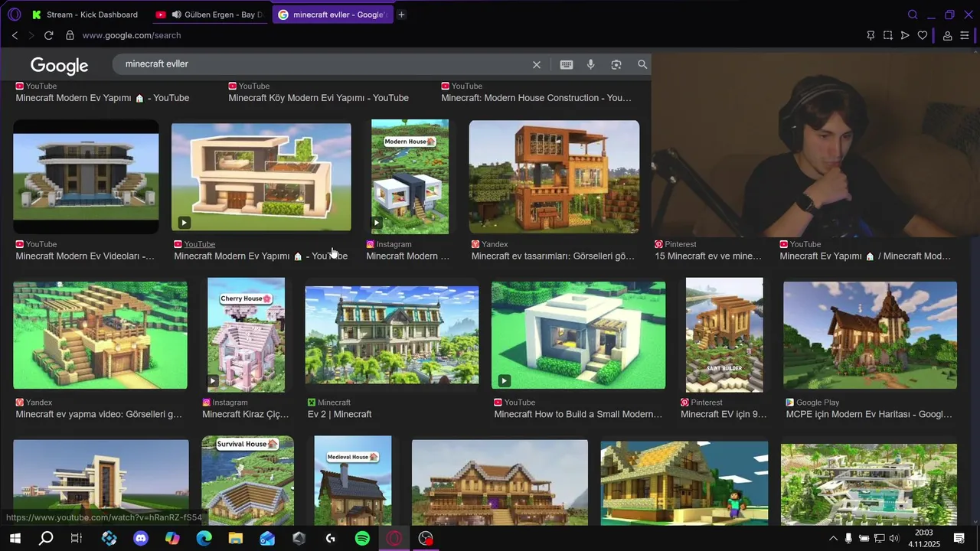
Task: Click the YouTube source label under beige house
Action: tap(199, 244)
